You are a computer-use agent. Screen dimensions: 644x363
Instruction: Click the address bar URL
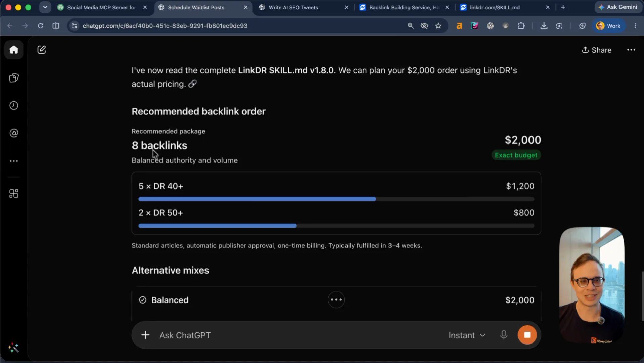(165, 26)
